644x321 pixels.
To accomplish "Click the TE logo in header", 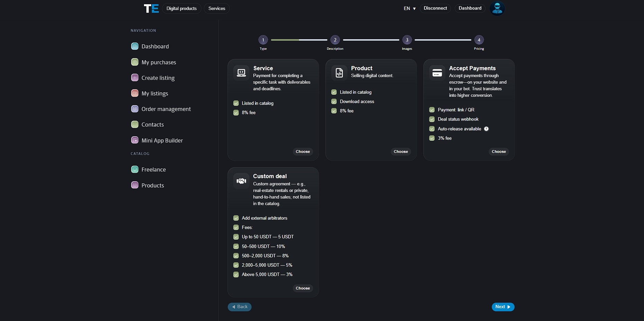I will point(151,8).
